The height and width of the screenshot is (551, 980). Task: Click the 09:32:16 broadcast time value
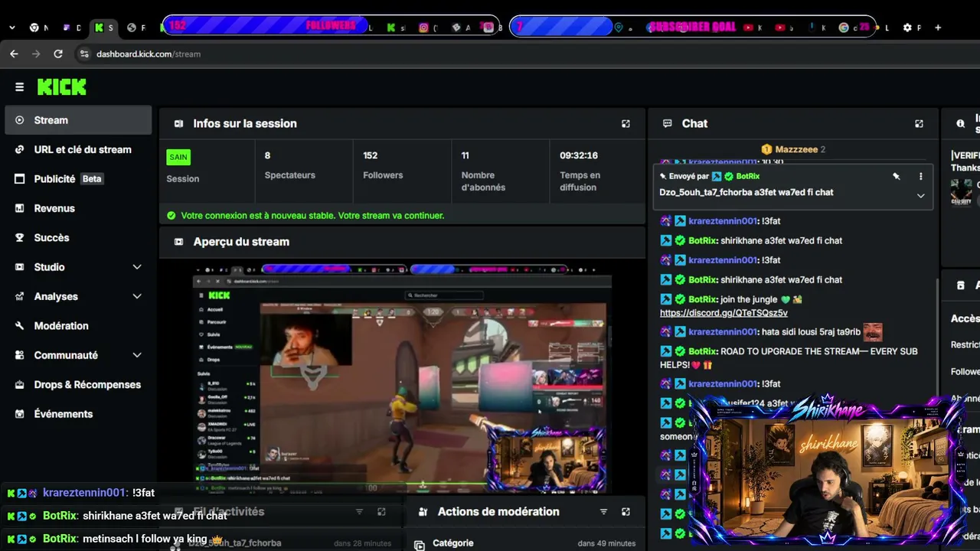578,155
